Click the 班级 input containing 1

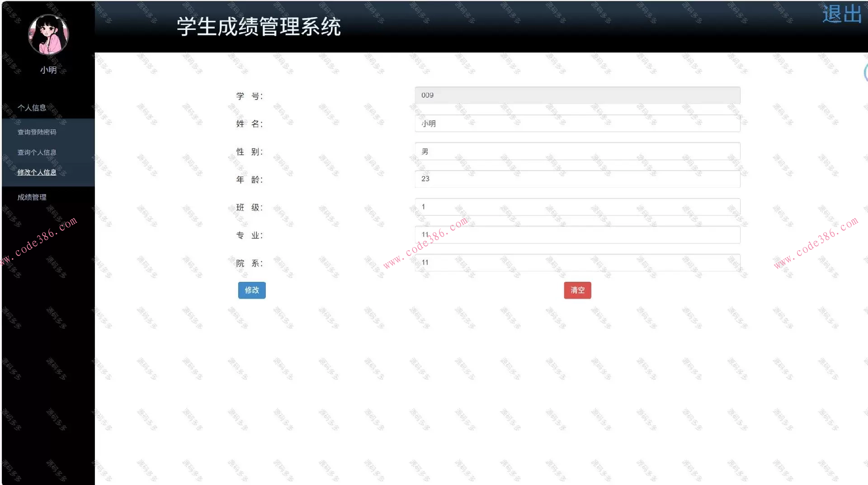pos(577,207)
